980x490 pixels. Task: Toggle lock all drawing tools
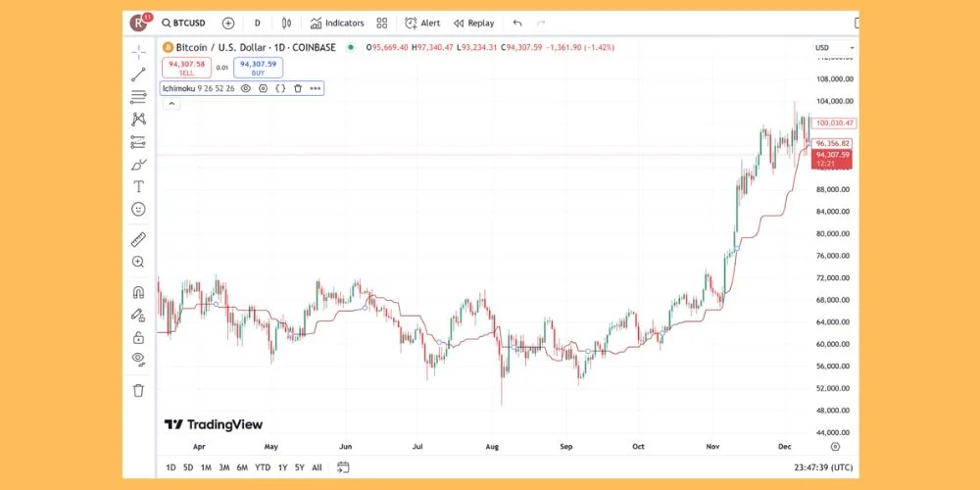138,337
